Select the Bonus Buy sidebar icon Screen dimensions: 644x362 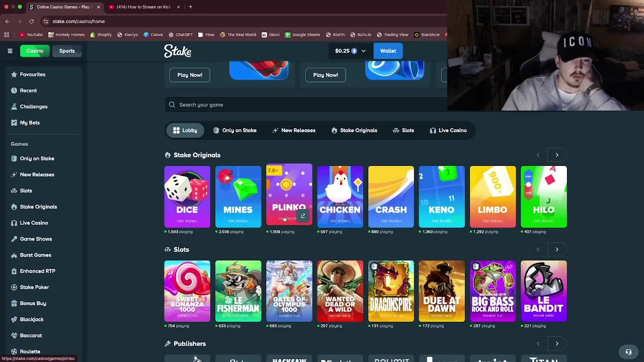tap(14, 303)
